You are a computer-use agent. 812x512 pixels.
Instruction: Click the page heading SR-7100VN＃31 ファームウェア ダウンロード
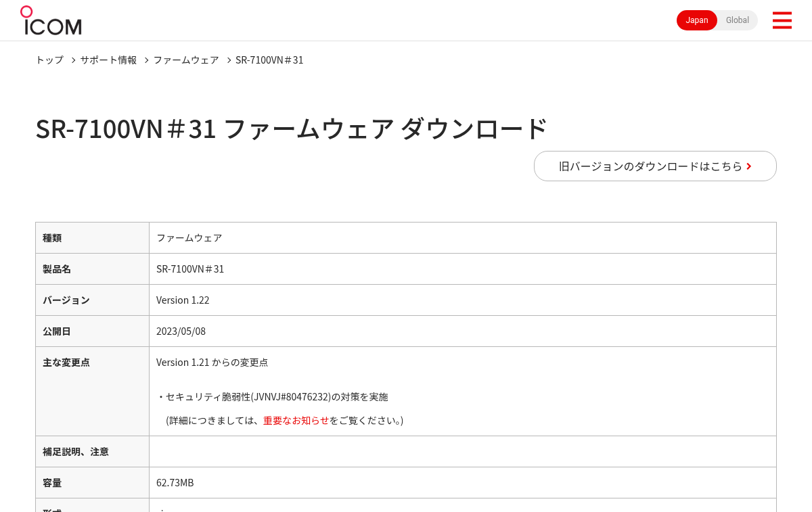pyautogui.click(x=291, y=129)
